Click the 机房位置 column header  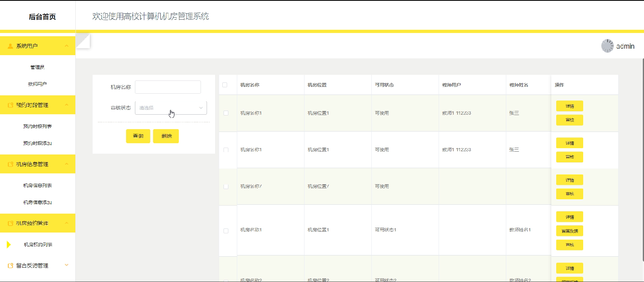317,85
